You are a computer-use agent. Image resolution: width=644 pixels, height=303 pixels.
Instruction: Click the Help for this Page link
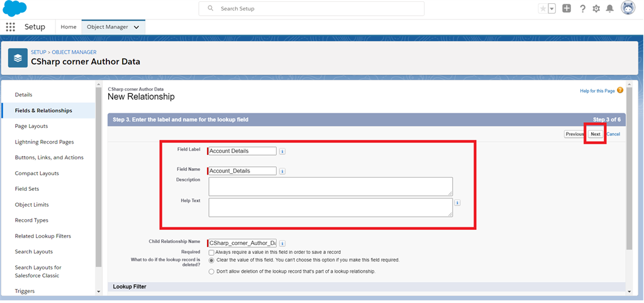[x=597, y=91]
